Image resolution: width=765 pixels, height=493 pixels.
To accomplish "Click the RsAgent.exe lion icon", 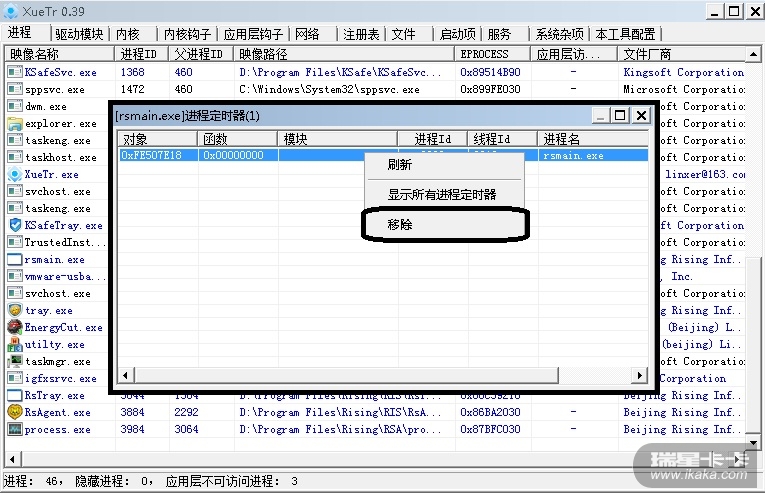I will pos(15,412).
